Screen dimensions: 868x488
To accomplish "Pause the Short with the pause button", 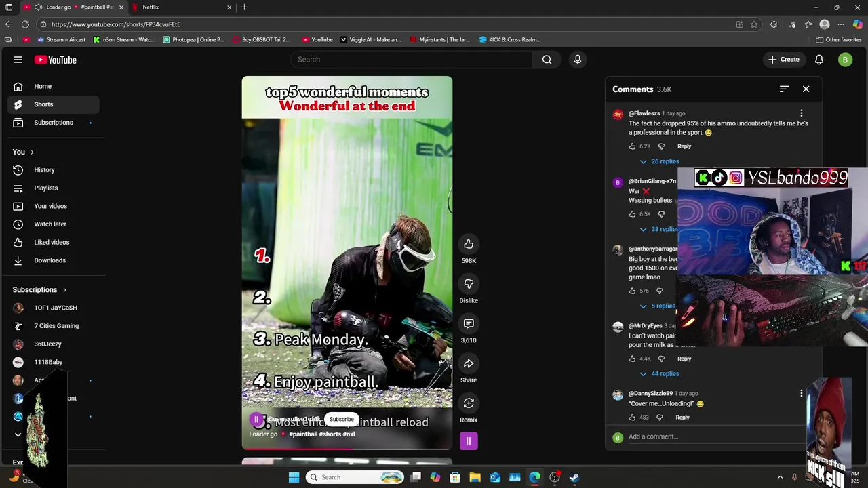I will click(x=256, y=420).
